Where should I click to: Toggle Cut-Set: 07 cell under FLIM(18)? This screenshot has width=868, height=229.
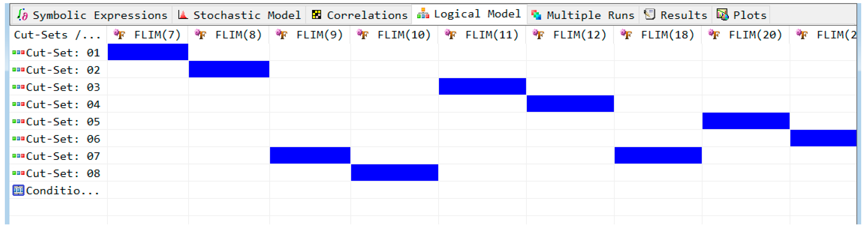pyautogui.click(x=658, y=155)
